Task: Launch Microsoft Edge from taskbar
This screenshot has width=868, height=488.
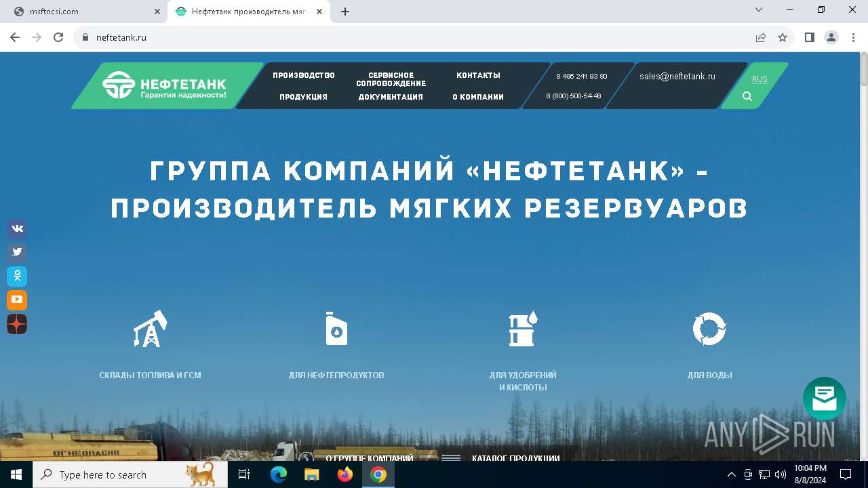Action: click(x=279, y=475)
